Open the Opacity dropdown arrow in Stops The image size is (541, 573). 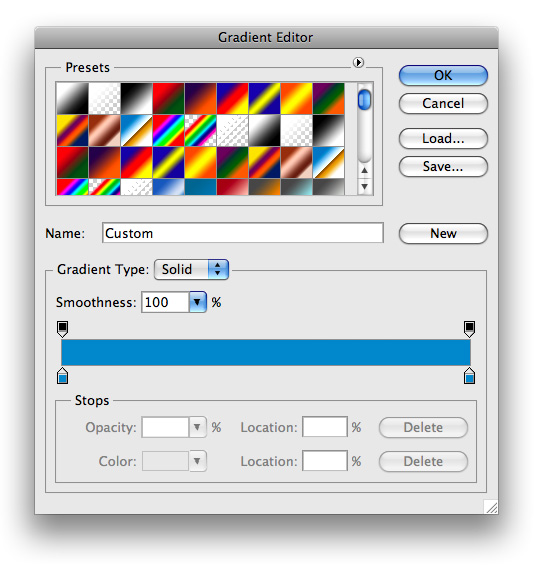[x=197, y=427]
